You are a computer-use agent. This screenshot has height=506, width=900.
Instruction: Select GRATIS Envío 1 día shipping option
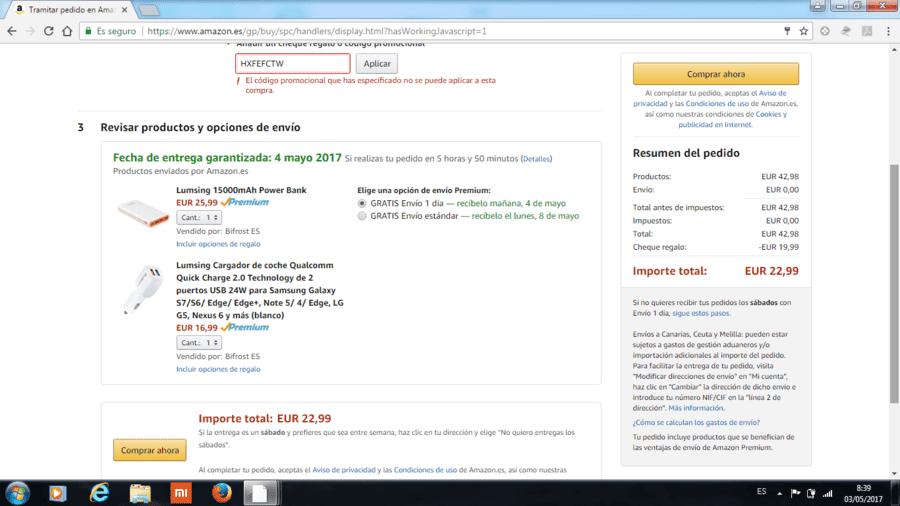point(362,203)
